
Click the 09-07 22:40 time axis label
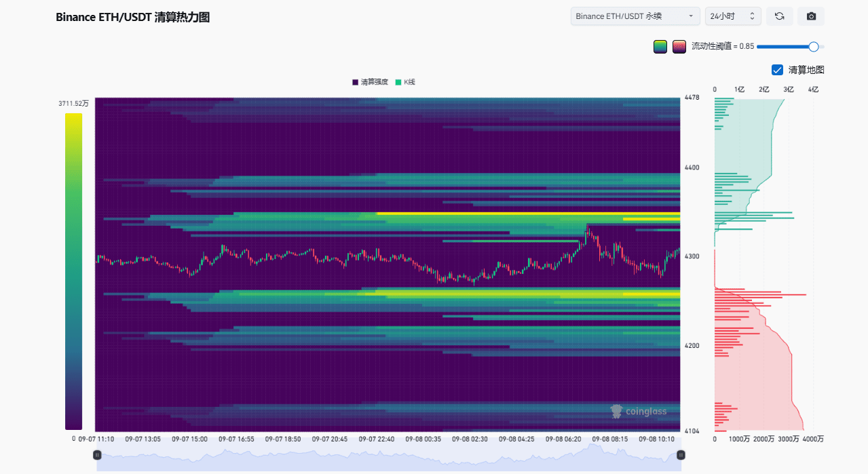click(x=377, y=439)
